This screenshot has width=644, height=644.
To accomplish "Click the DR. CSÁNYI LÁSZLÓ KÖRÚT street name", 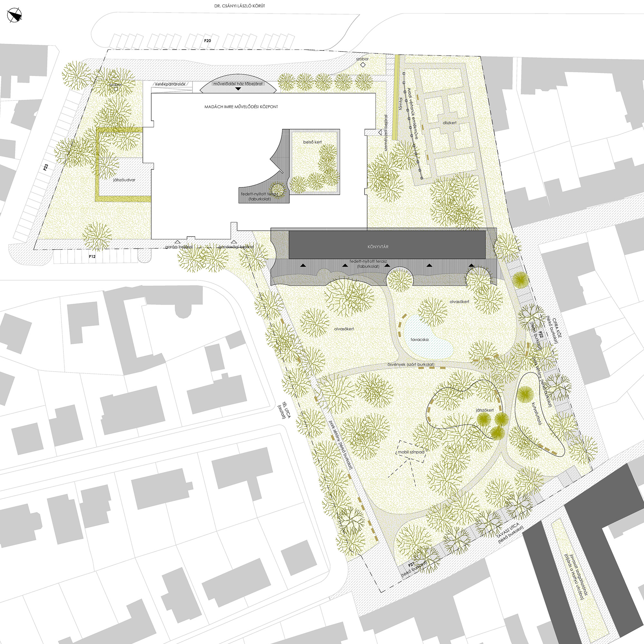I will coord(240,6).
